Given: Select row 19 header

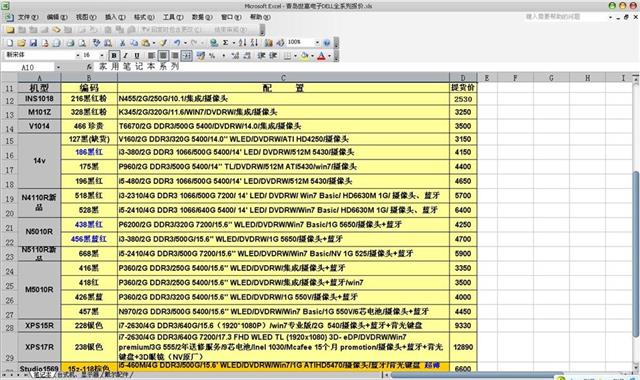Looking at the screenshot, I should (9, 198).
